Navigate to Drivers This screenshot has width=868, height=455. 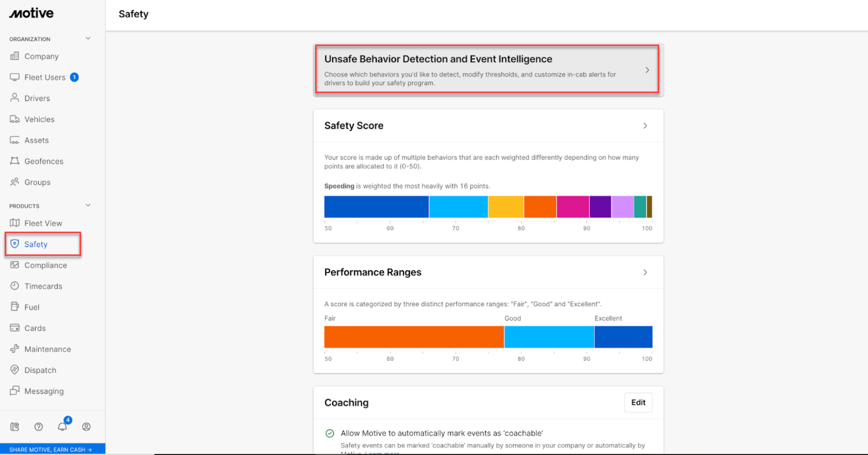point(37,98)
